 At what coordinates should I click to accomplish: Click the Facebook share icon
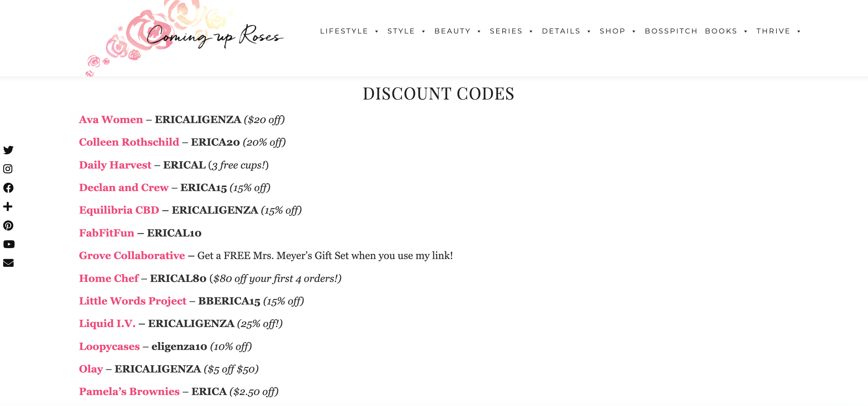pos(8,188)
